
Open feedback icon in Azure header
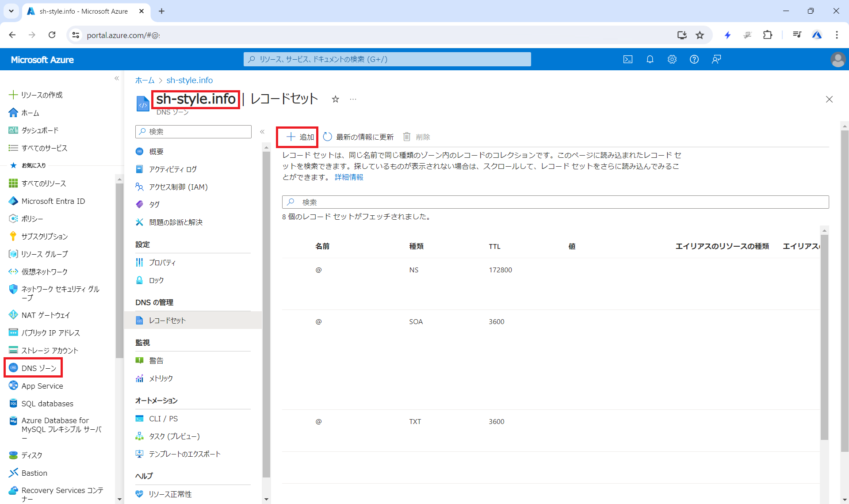[716, 59]
